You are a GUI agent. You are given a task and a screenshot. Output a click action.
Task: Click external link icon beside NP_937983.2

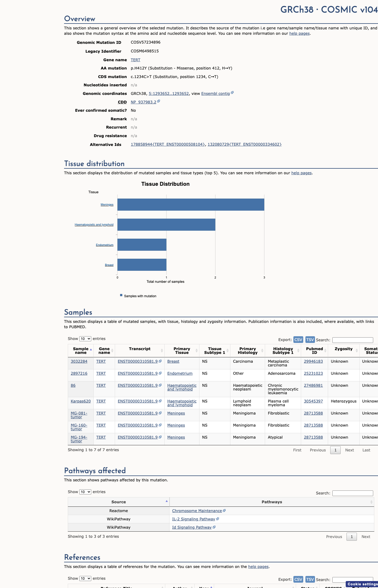point(159,101)
